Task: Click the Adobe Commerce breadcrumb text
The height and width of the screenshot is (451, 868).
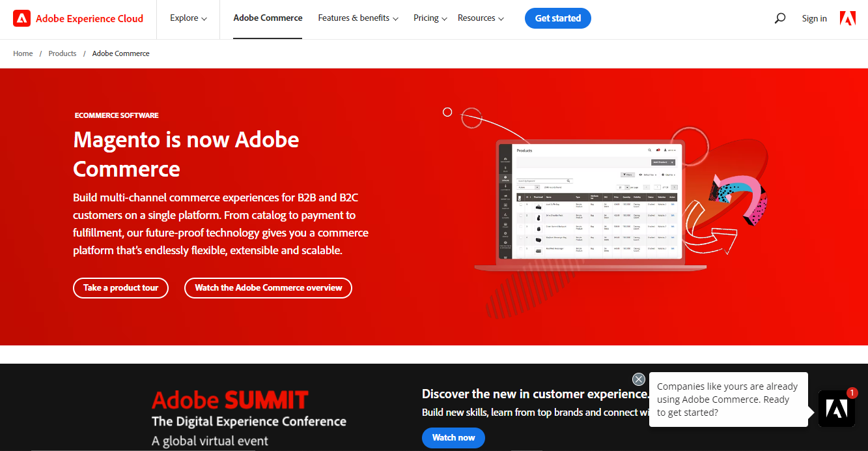Action: pos(121,53)
